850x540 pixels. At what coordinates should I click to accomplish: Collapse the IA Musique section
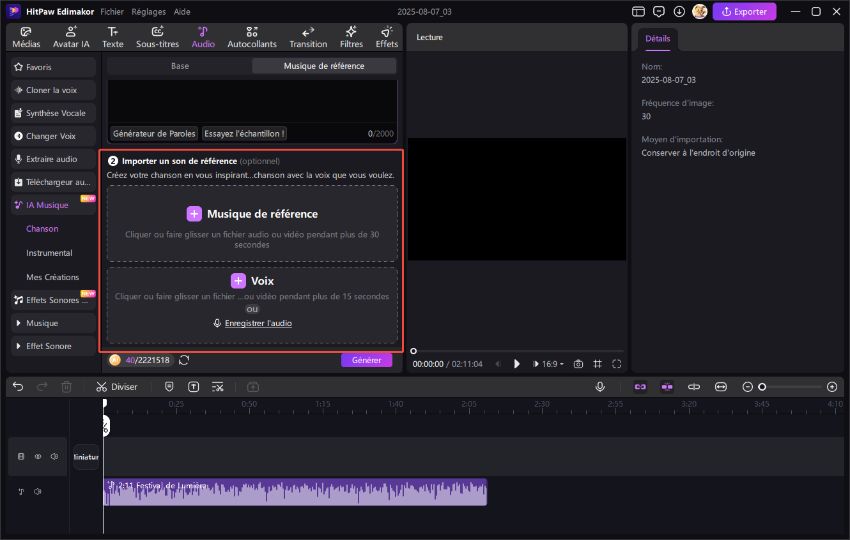53,205
